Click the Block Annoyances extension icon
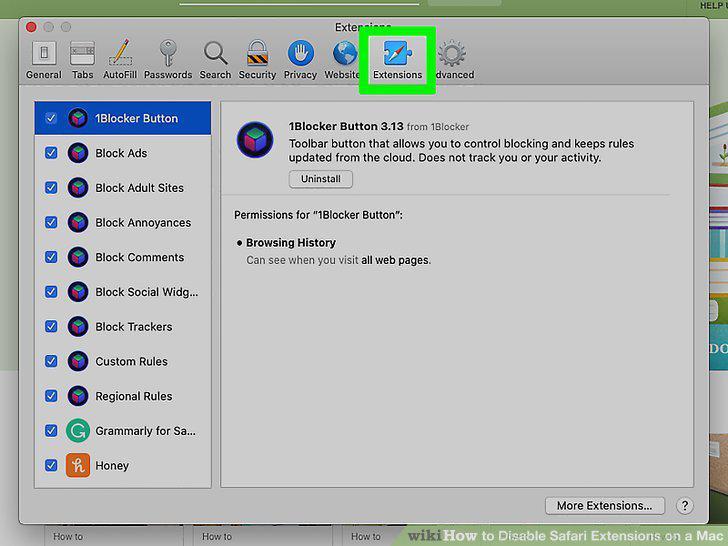This screenshot has width=728, height=546. coord(78,222)
